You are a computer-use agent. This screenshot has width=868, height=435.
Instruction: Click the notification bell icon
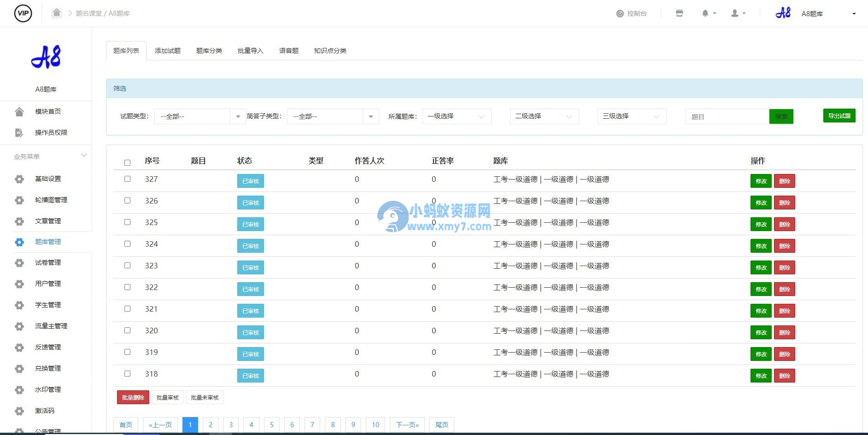pyautogui.click(x=705, y=13)
